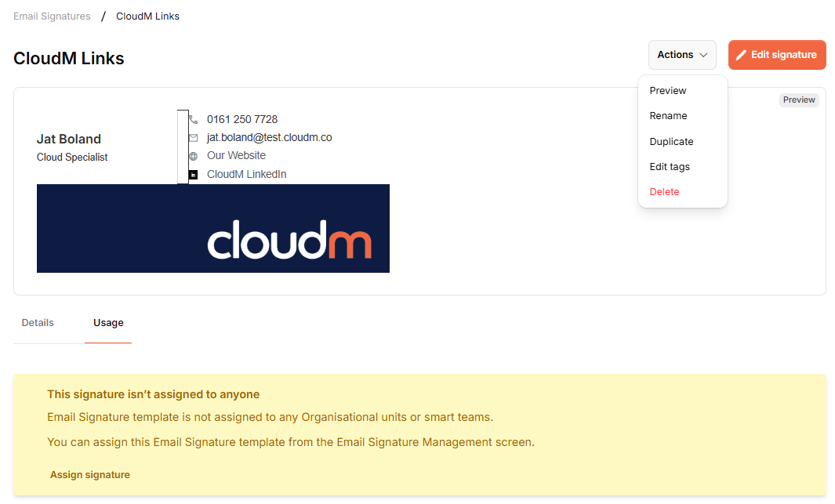Open the Actions dropdown
This screenshot has height=504, width=835.
click(x=682, y=55)
